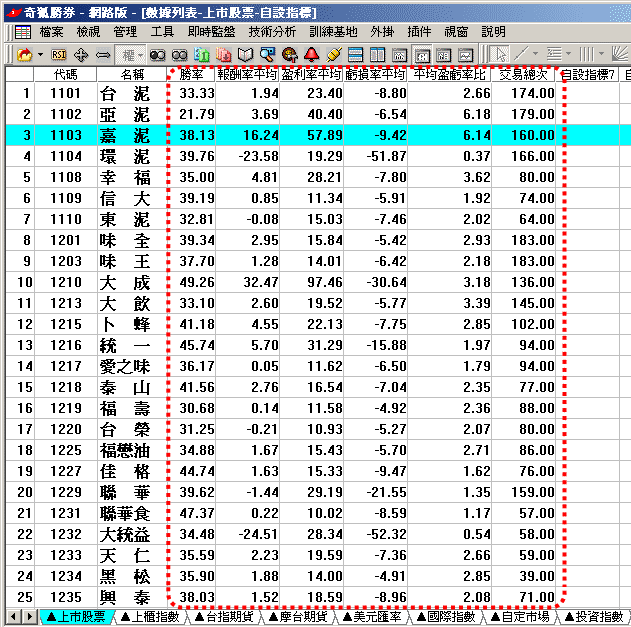The image size is (631, 627).
Task: Switch to the 美元匯率 tab
Action: click(372, 617)
